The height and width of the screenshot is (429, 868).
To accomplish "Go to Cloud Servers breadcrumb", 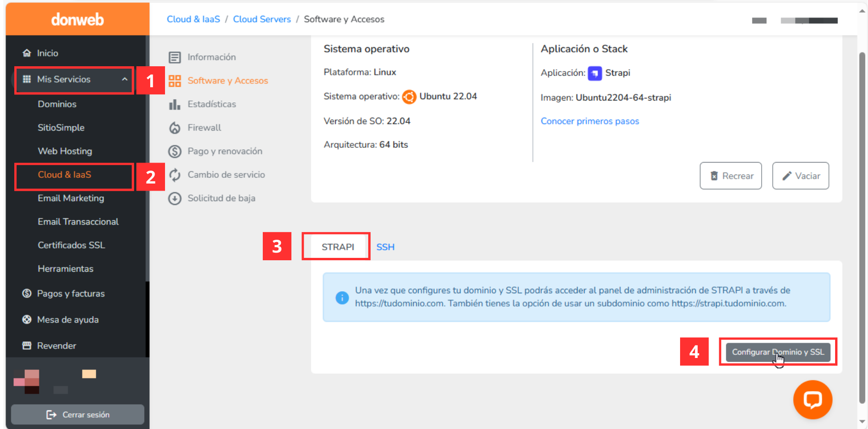I will (x=262, y=19).
